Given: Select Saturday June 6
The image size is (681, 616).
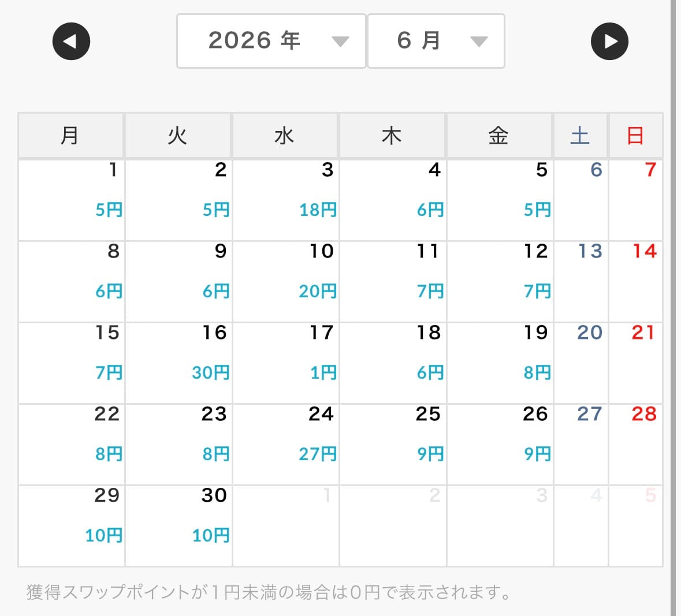Looking at the screenshot, I should coord(580,200).
